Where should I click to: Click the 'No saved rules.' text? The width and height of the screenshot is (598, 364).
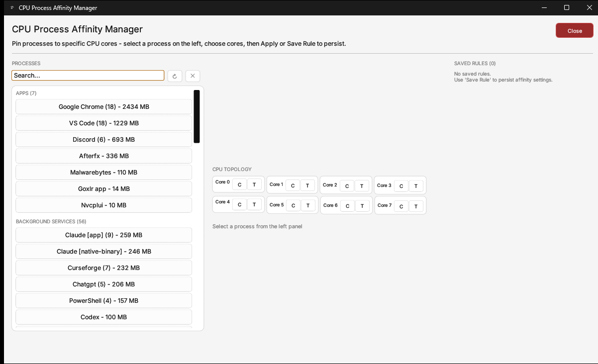[x=472, y=74]
